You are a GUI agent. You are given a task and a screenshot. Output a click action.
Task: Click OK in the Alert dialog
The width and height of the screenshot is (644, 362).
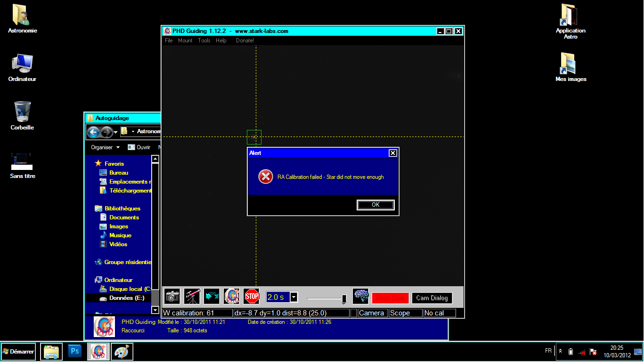(375, 205)
